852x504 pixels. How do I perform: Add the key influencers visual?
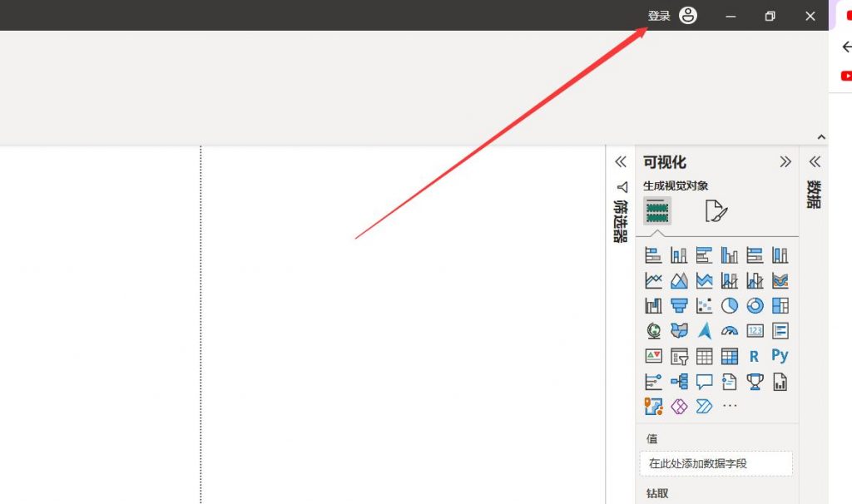[653, 382]
